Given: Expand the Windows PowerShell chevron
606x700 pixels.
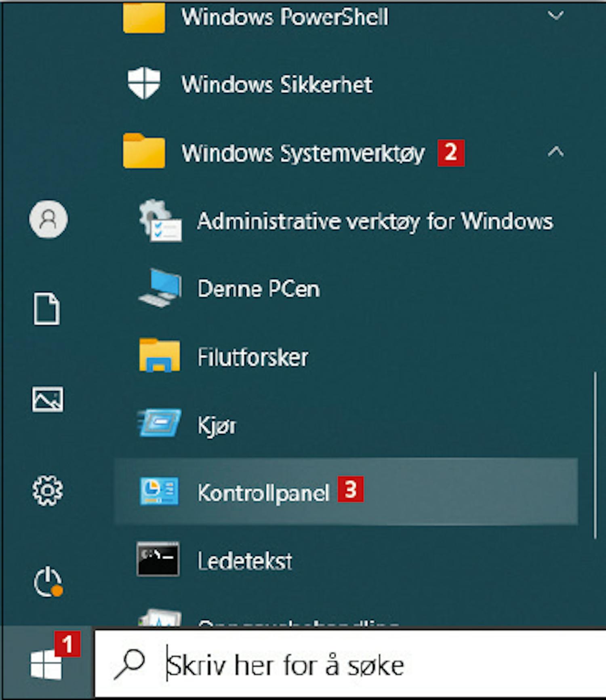Looking at the screenshot, I should pyautogui.click(x=555, y=16).
